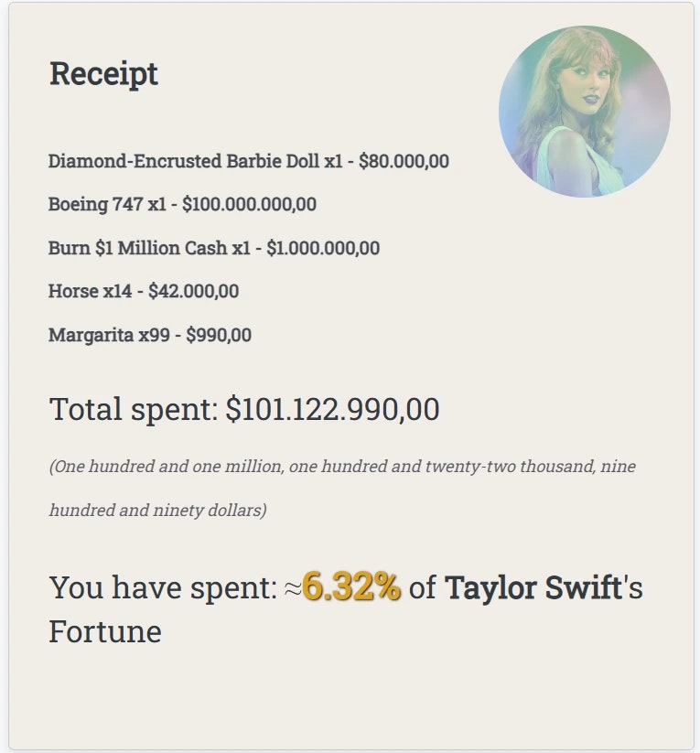The width and height of the screenshot is (700, 753).
Task: Click the $100.000.000,00 price
Action: click(x=250, y=205)
